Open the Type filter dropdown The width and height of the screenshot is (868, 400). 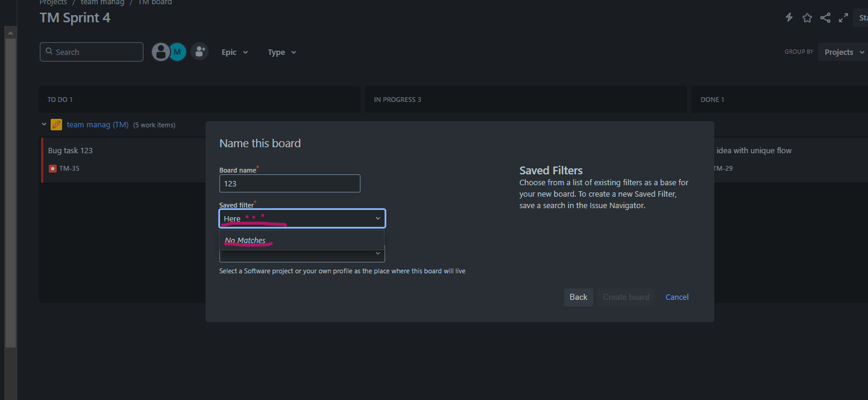pos(282,52)
